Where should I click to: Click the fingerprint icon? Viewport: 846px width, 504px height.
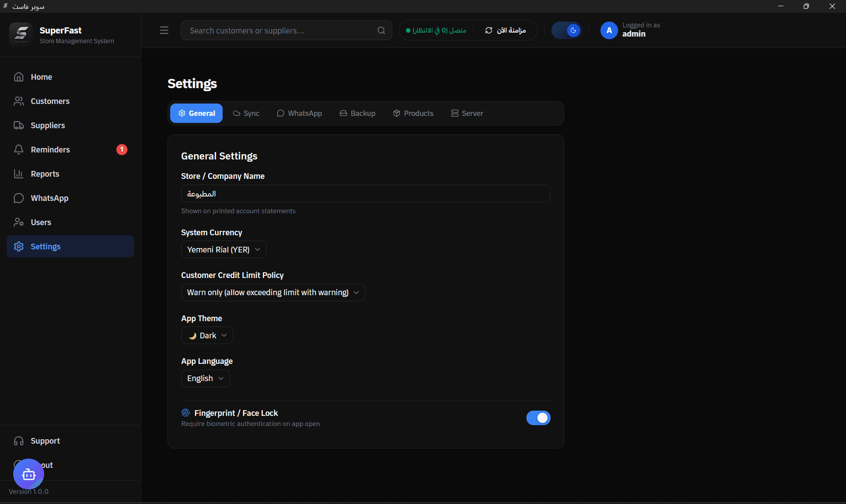tap(186, 413)
